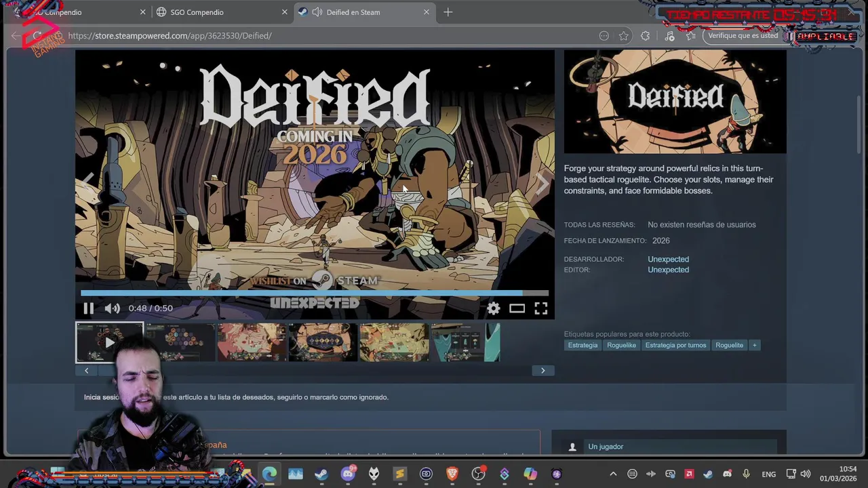Open volume control in system tray
Screen dimensions: 868x488
[x=806, y=474]
